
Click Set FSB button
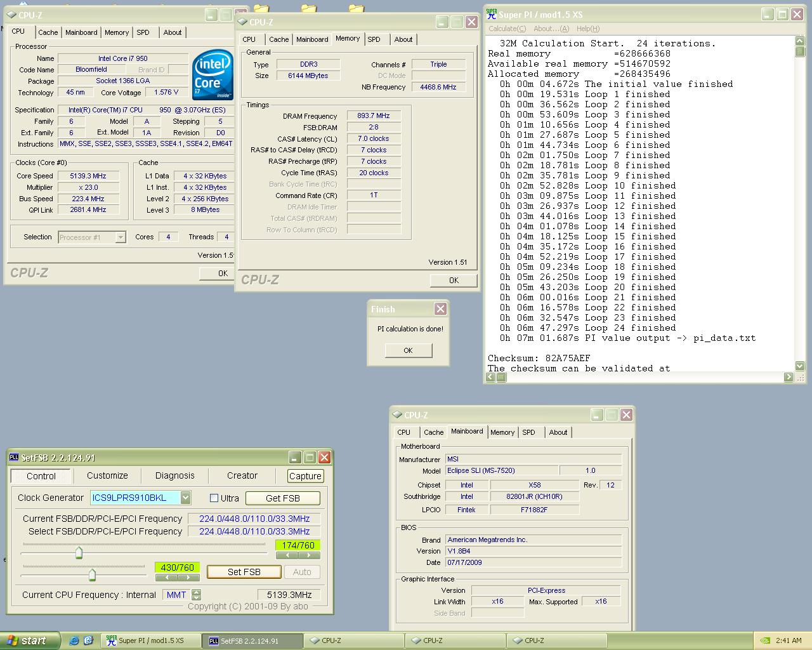tap(244, 572)
